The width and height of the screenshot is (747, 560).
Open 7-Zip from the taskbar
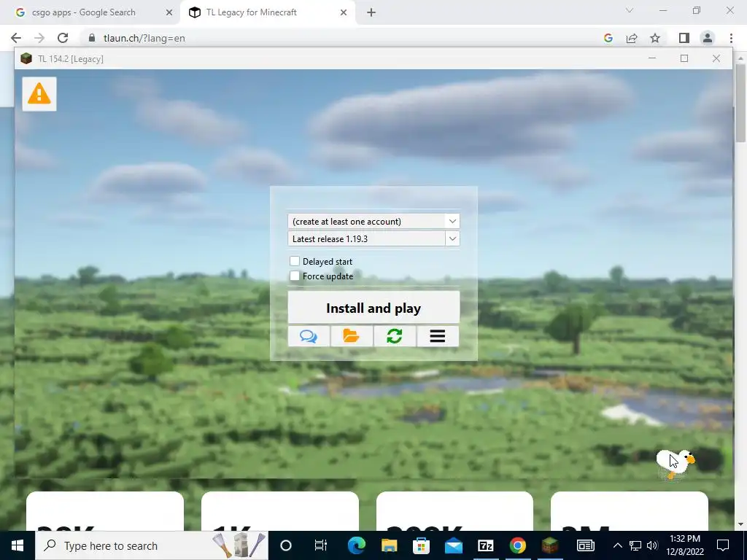coord(485,545)
